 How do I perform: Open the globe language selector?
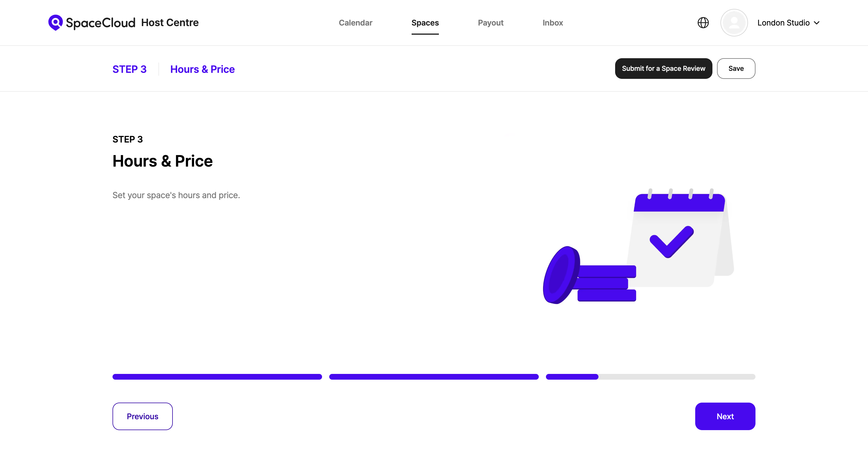[703, 23]
